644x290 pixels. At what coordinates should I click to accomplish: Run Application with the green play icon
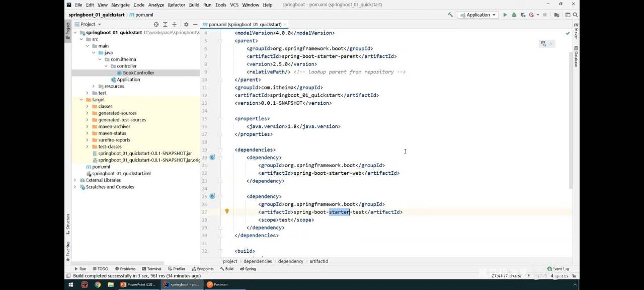click(505, 15)
